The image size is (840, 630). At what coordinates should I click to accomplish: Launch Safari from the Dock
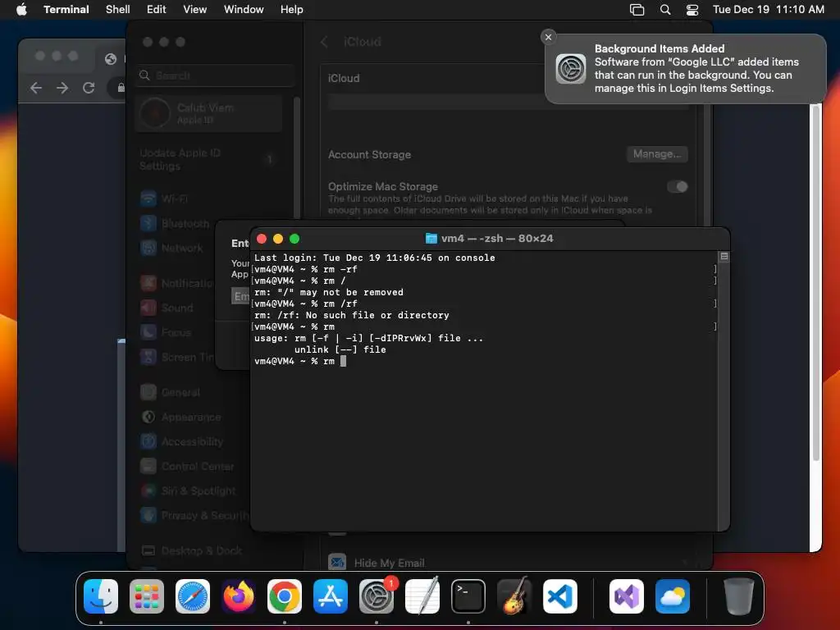coord(193,596)
